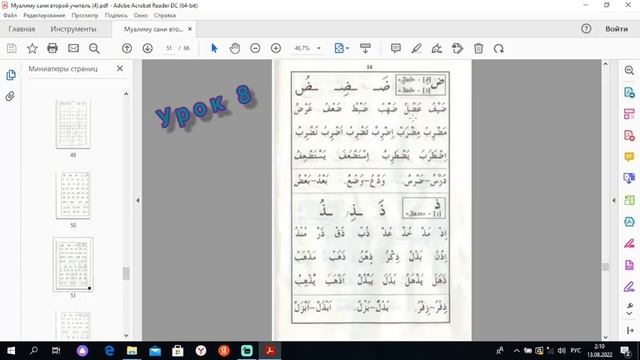Open the Sign document pen icon

(437, 48)
